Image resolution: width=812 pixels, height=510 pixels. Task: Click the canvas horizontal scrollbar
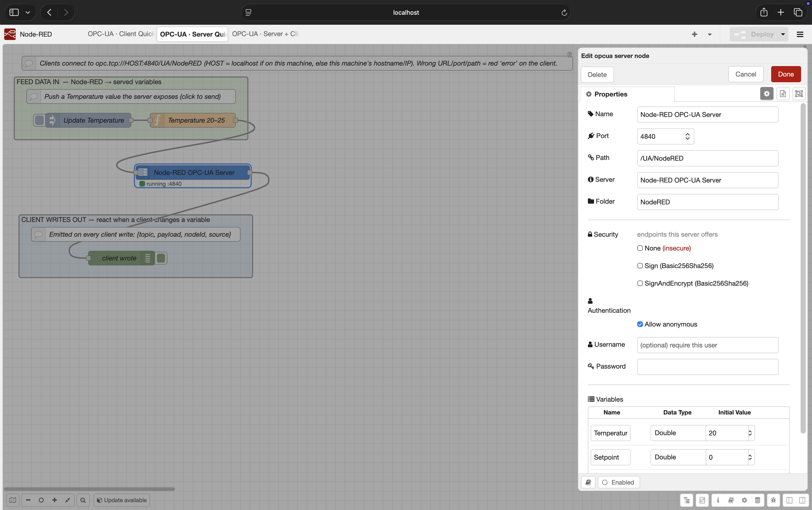click(x=89, y=489)
